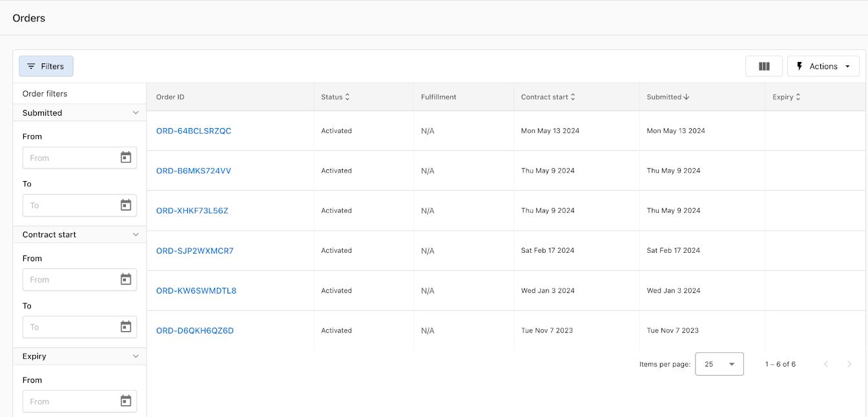This screenshot has height=417, width=868.
Task: Open calendar picker for Submitted To date
Action: click(126, 206)
